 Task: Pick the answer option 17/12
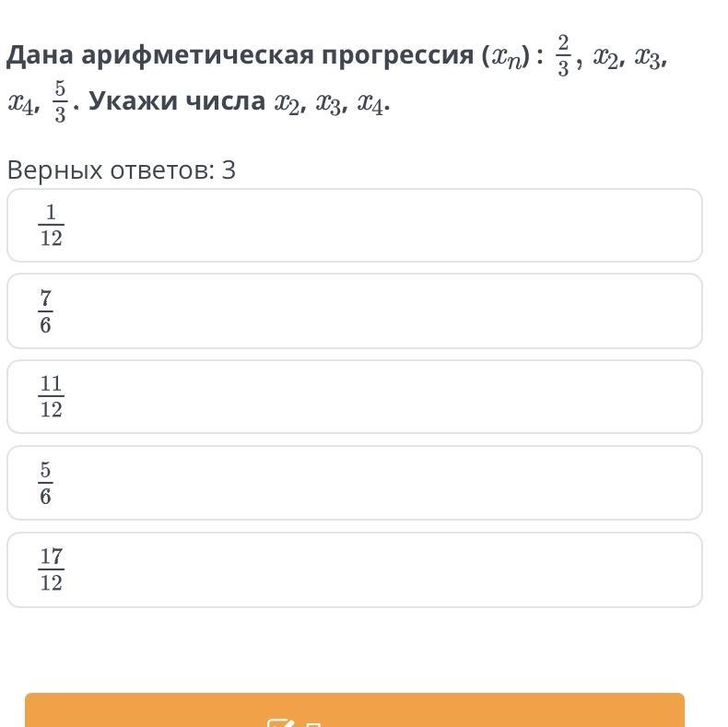click(x=355, y=569)
